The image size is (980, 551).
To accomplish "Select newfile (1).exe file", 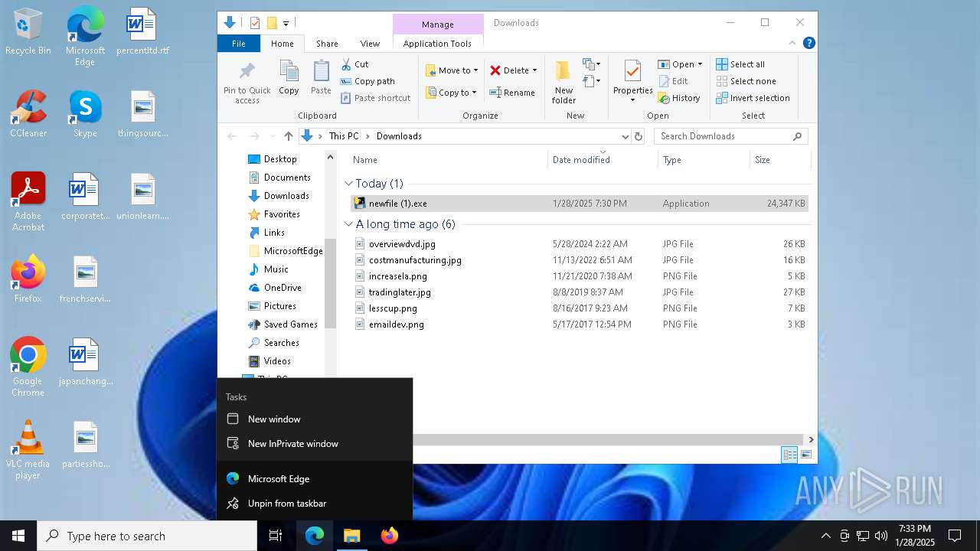I will pyautogui.click(x=579, y=204).
